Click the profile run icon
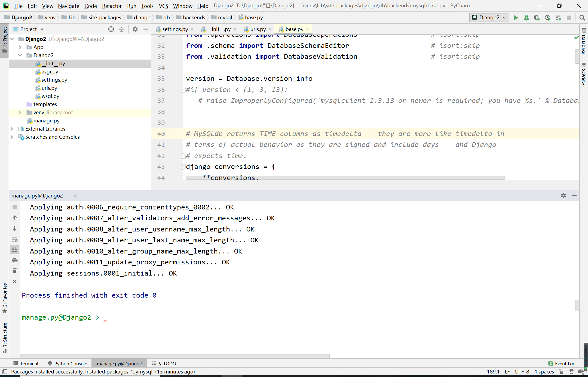 point(548,18)
